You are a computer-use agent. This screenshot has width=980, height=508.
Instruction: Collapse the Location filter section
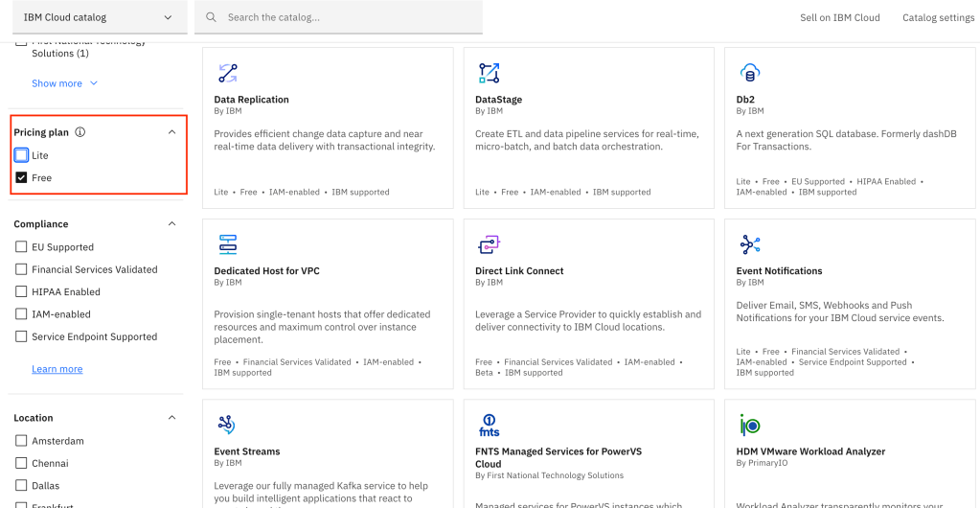coord(172,418)
